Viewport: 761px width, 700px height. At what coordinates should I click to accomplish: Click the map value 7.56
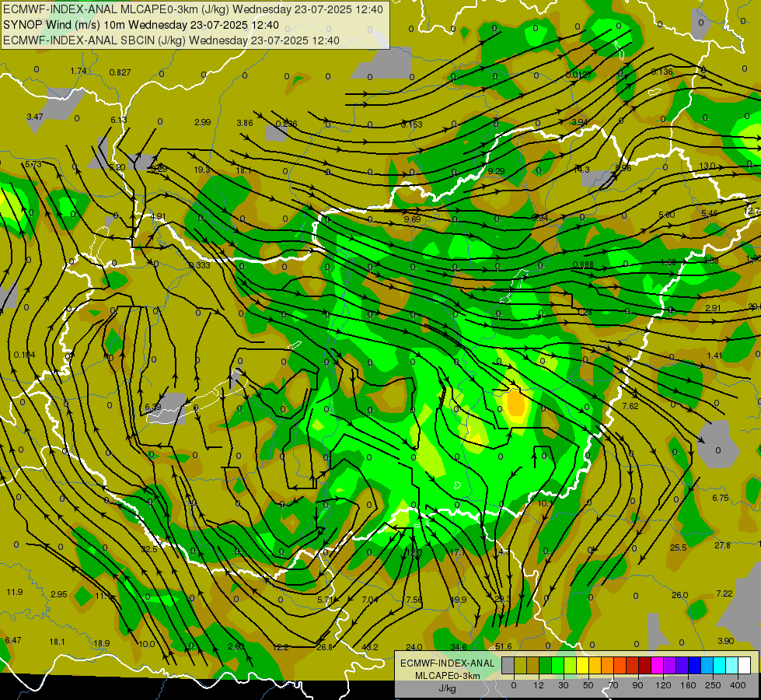414,600
